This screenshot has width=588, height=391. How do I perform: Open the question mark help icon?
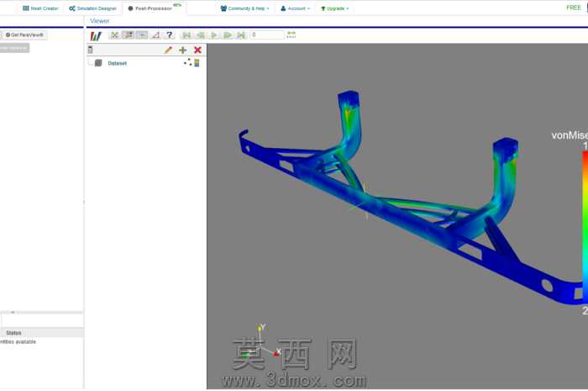tap(170, 35)
